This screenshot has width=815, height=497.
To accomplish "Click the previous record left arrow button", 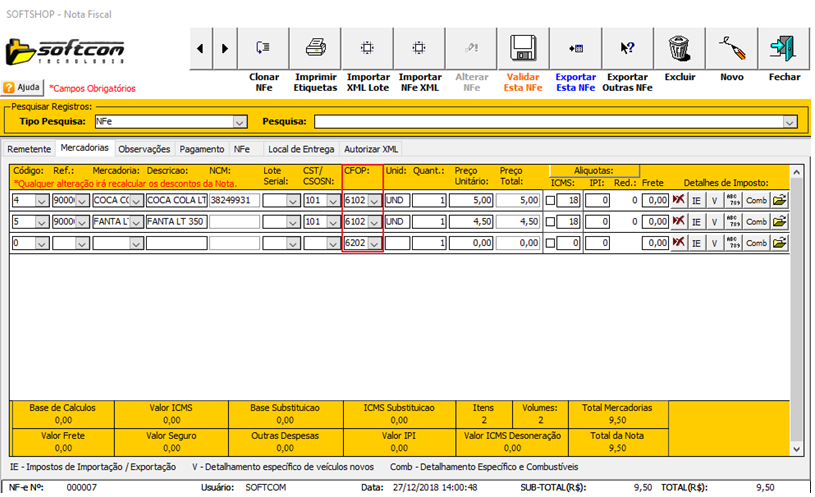I will (x=200, y=47).
